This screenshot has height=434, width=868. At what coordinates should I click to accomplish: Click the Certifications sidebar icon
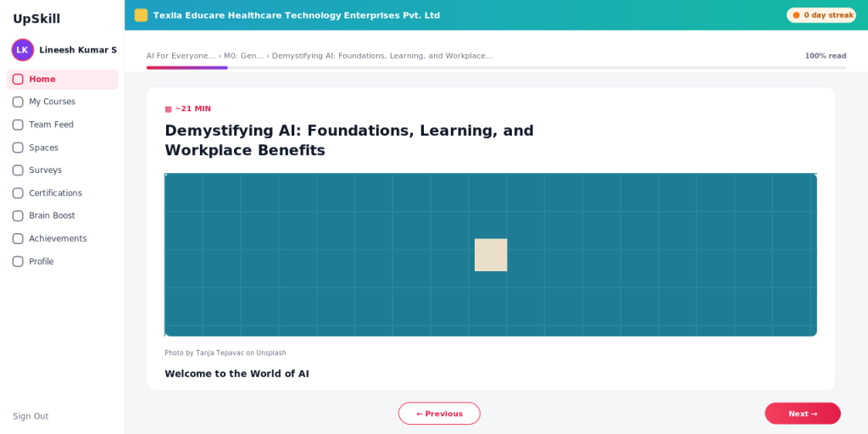[x=18, y=193]
